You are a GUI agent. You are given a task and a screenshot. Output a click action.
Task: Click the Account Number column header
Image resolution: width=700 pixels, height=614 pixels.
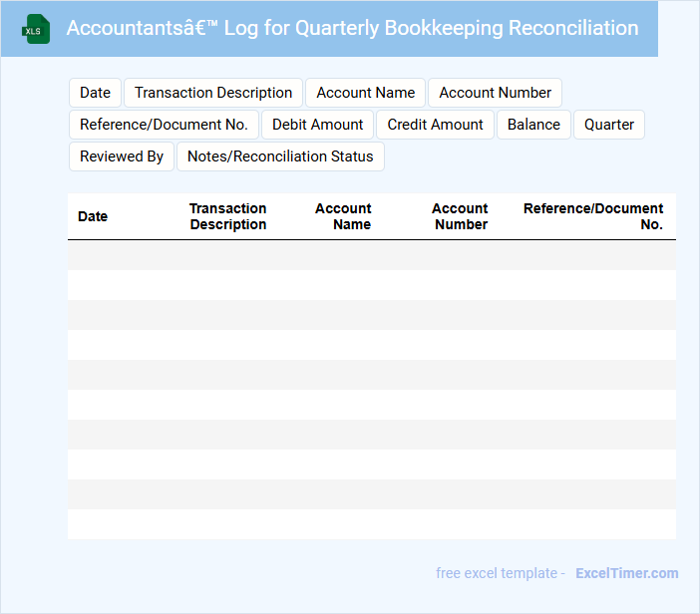[x=460, y=216]
